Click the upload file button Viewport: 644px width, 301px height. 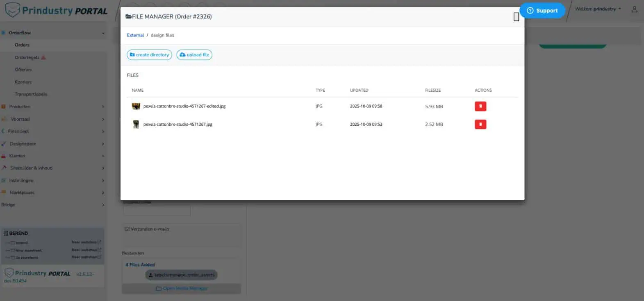[x=194, y=55]
